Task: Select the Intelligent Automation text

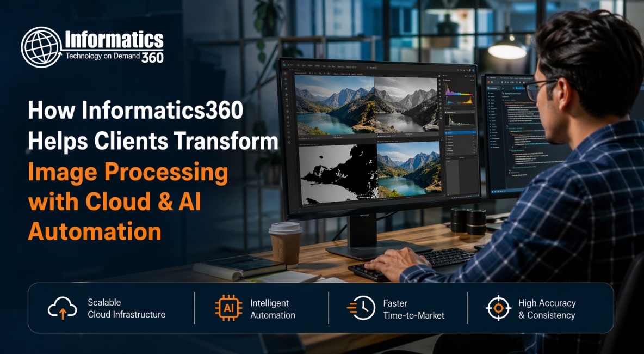Action: pos(273,308)
